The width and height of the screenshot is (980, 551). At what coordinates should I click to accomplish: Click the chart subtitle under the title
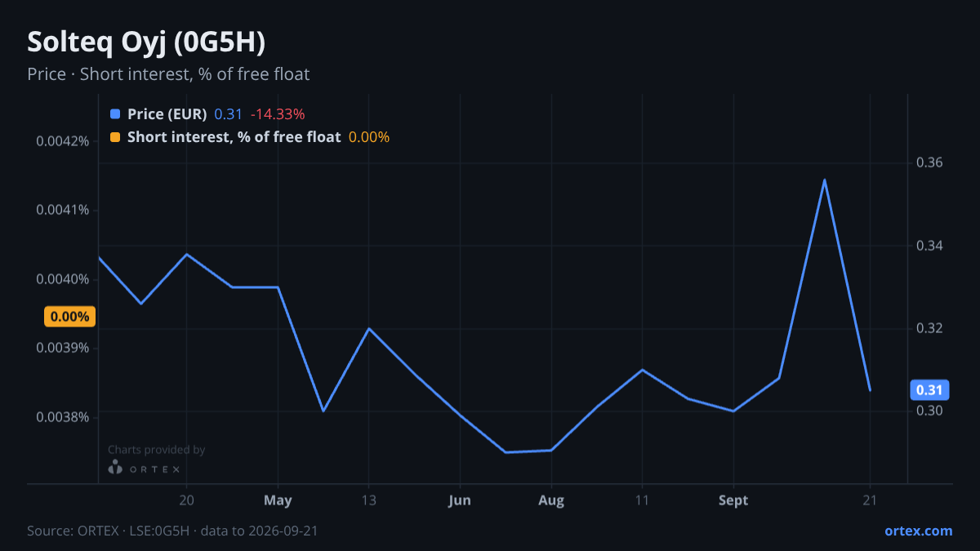[168, 74]
